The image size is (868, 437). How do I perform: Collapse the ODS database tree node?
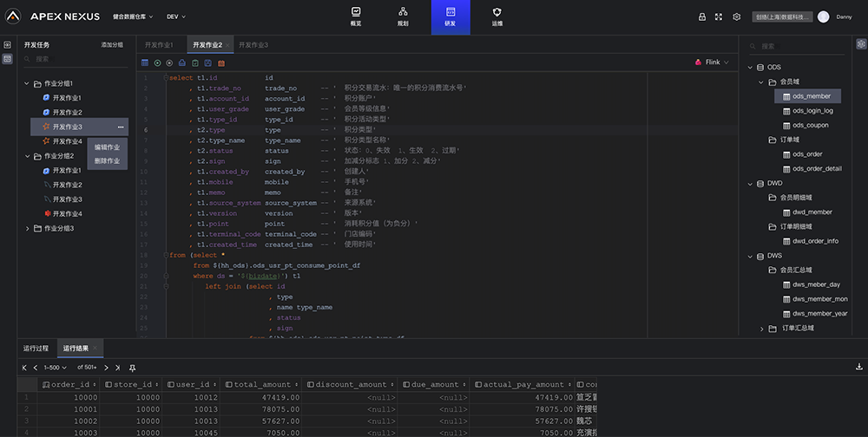click(749, 67)
